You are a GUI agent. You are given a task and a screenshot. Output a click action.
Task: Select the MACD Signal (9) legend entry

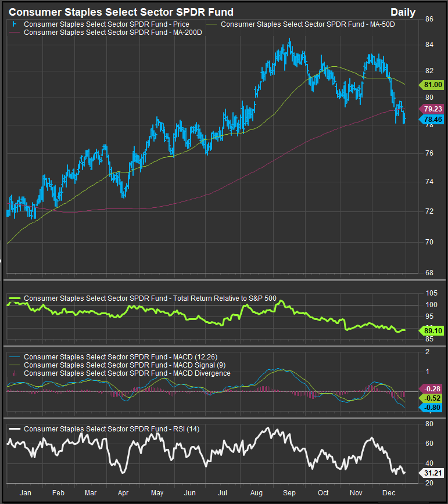(x=124, y=365)
